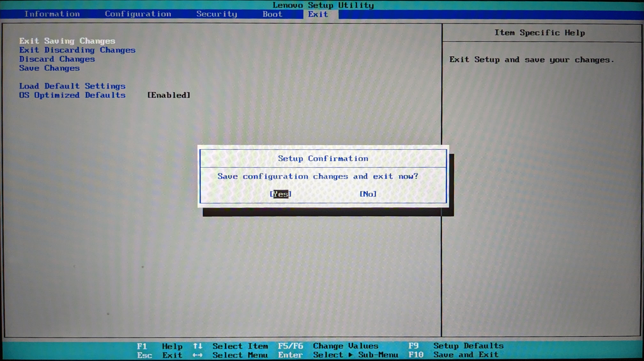Image resolution: width=644 pixels, height=361 pixels.
Task: Switch to the Configuration tab
Action: coord(138,14)
